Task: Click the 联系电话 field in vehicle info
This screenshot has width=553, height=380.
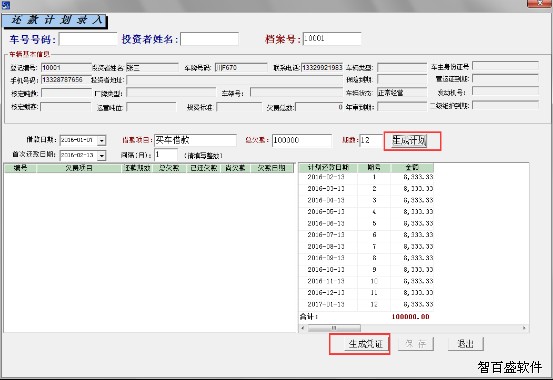Action: (x=322, y=67)
